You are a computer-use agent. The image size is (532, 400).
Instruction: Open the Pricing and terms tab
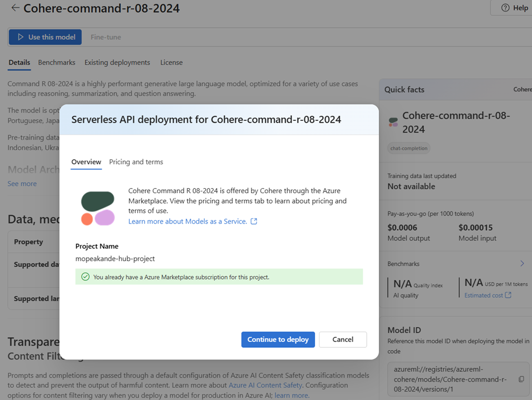(136, 162)
